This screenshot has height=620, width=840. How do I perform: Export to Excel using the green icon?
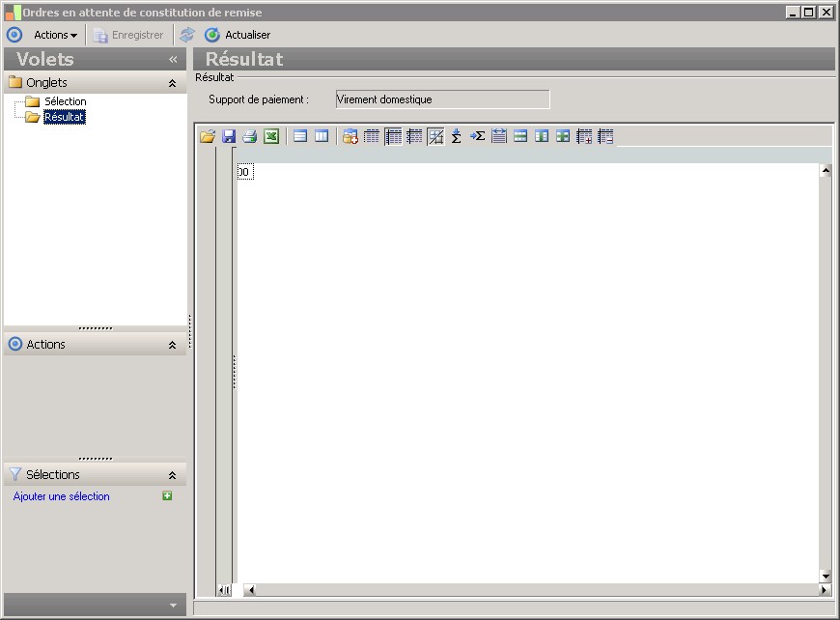(271, 136)
